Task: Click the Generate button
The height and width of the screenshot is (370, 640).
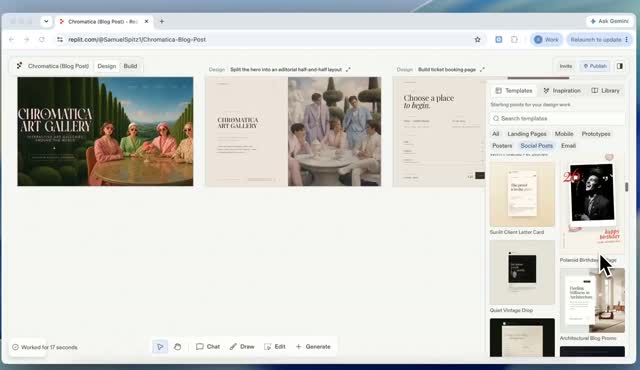Action: (x=313, y=347)
